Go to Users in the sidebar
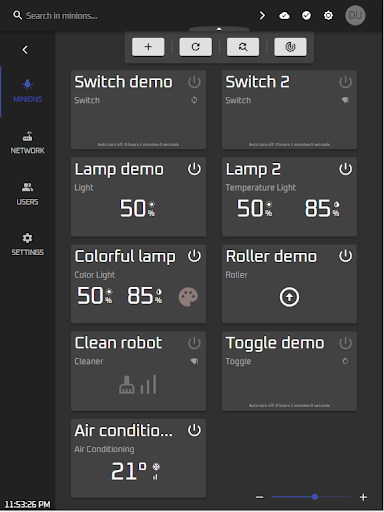This screenshot has width=384, height=512. (x=27, y=194)
